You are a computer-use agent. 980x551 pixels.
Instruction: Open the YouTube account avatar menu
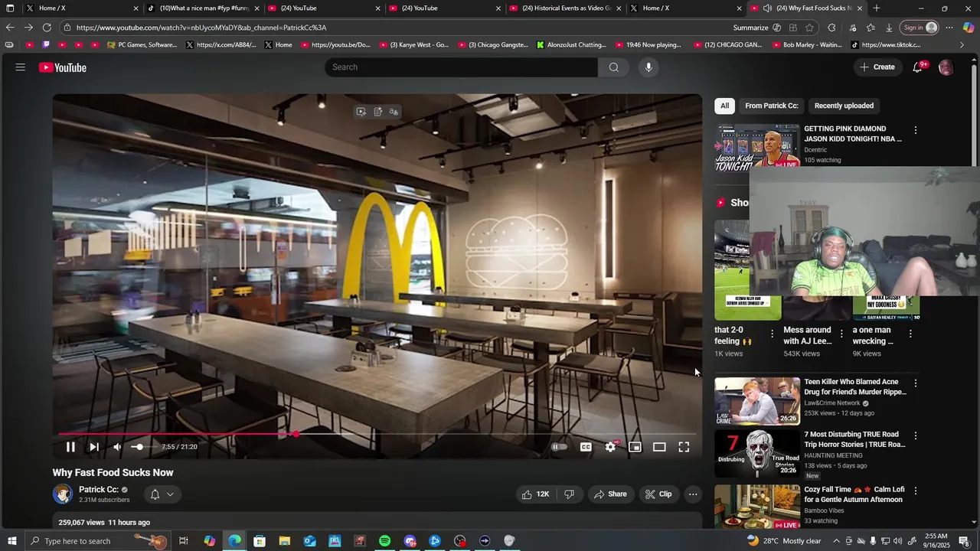(946, 67)
